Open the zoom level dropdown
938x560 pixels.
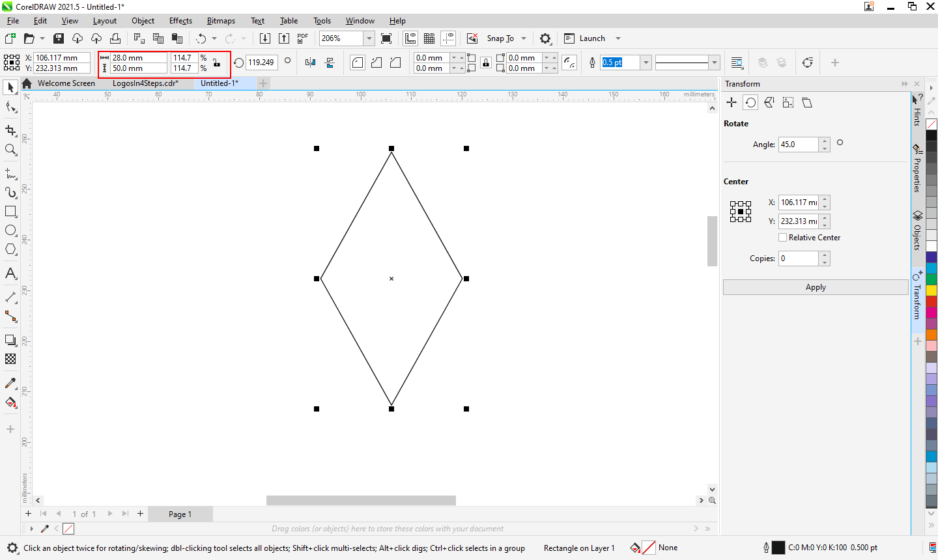[x=369, y=38]
